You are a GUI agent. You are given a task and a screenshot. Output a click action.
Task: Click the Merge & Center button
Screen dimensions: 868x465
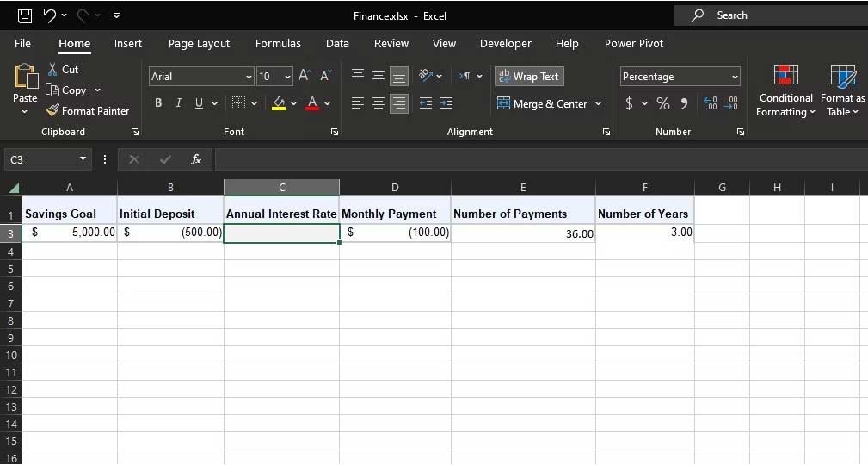point(544,104)
